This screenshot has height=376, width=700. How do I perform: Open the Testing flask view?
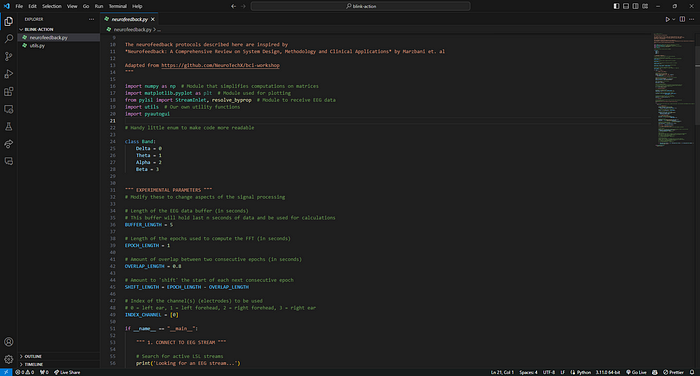tap(8, 126)
